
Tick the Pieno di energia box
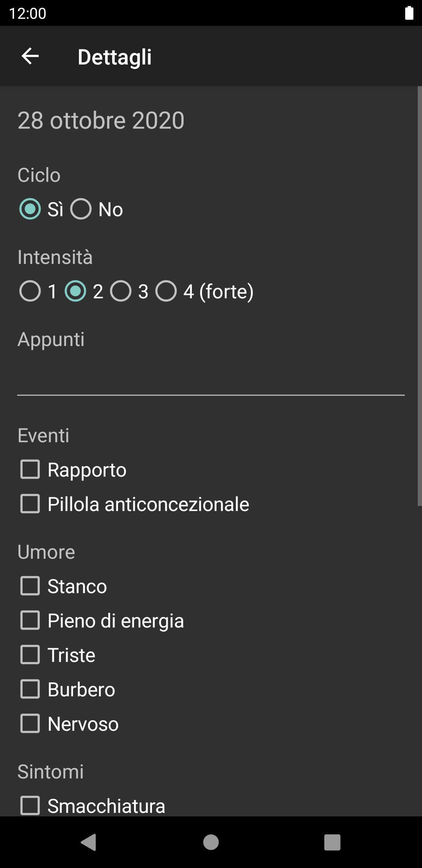[x=30, y=621]
